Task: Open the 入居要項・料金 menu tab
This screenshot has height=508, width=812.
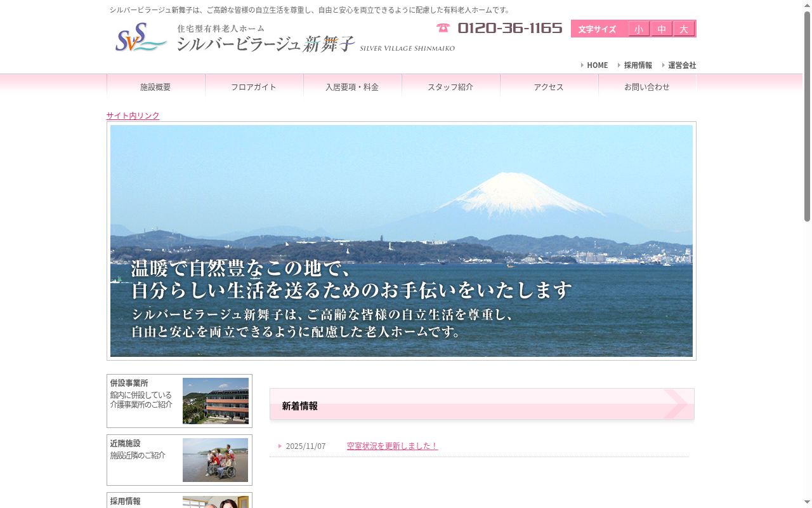Action: click(352, 87)
